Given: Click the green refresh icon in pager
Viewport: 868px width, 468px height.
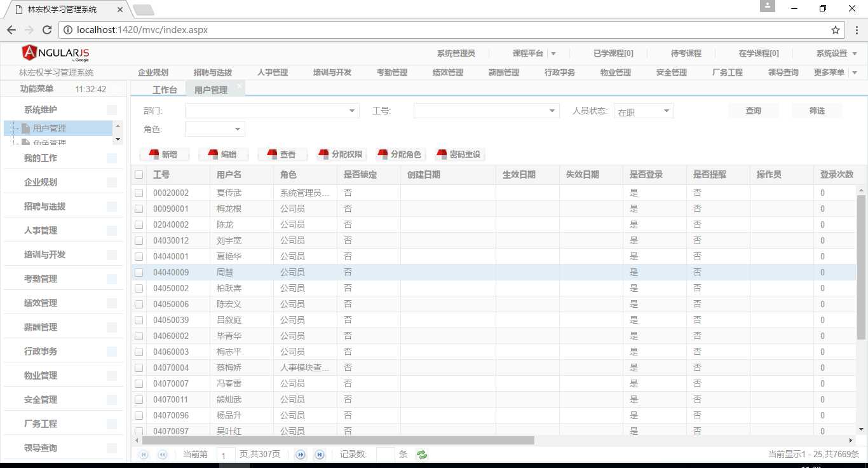Looking at the screenshot, I should (x=421, y=455).
